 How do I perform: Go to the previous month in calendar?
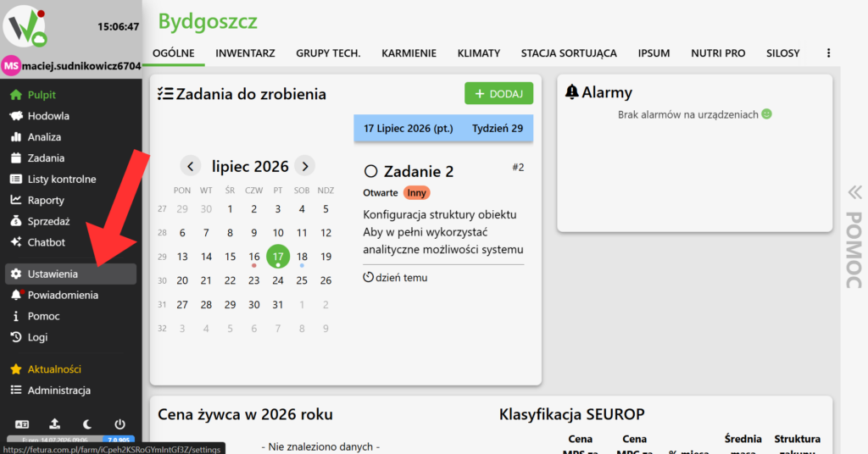pyautogui.click(x=191, y=166)
